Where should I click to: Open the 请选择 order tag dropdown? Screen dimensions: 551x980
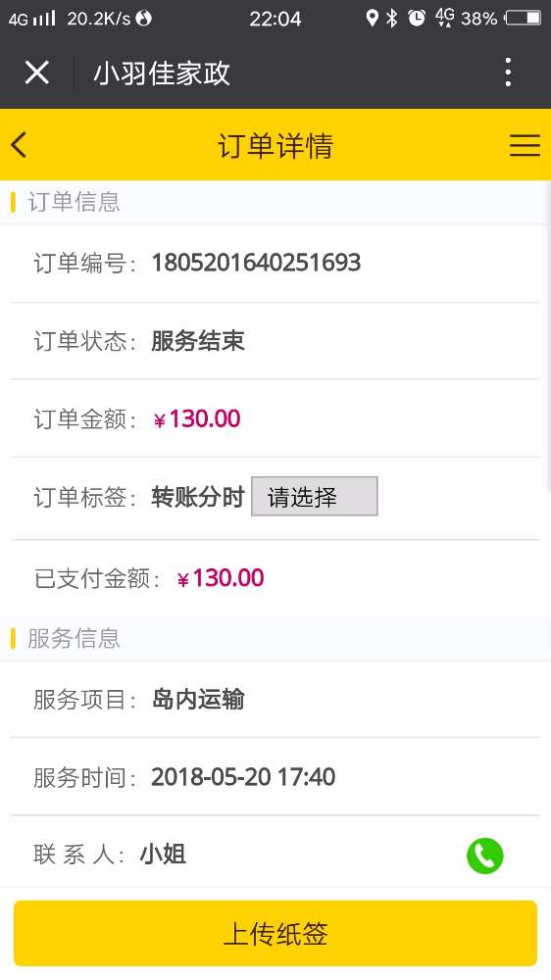pos(315,496)
